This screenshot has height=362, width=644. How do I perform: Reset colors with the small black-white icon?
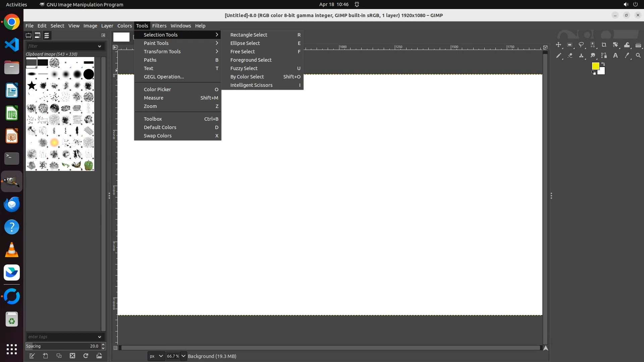pos(594,73)
